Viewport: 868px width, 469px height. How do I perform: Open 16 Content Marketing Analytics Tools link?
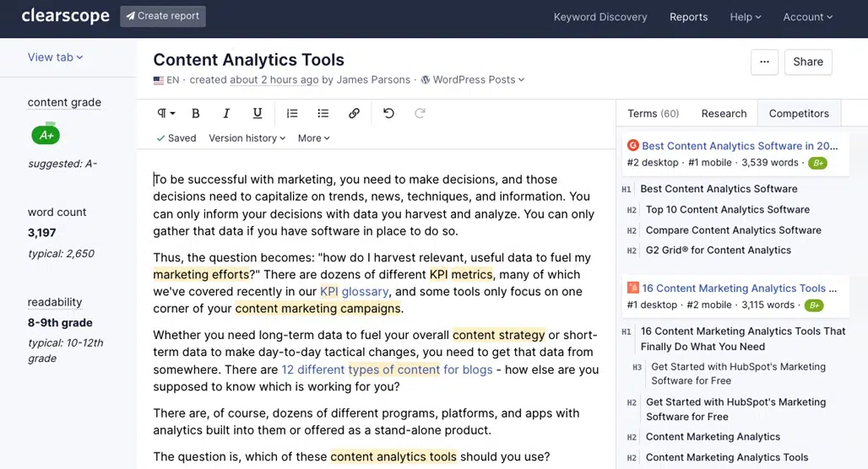tap(739, 288)
